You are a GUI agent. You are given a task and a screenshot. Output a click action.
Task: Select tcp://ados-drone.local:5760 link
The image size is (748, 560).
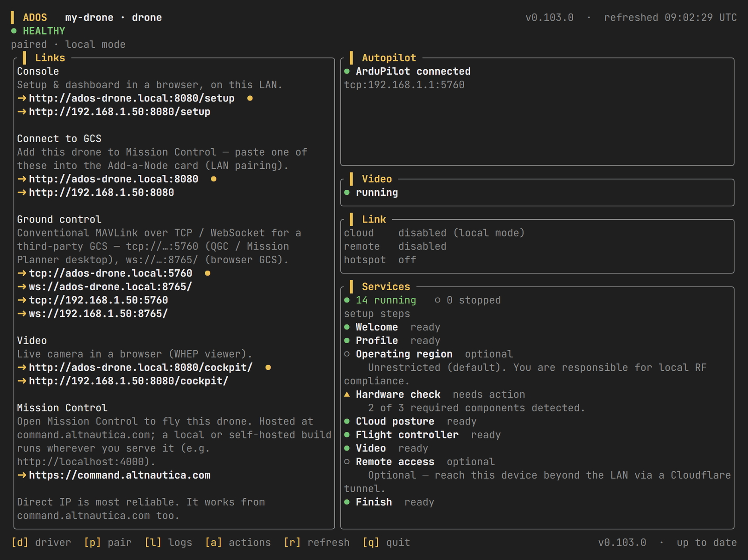(111, 273)
